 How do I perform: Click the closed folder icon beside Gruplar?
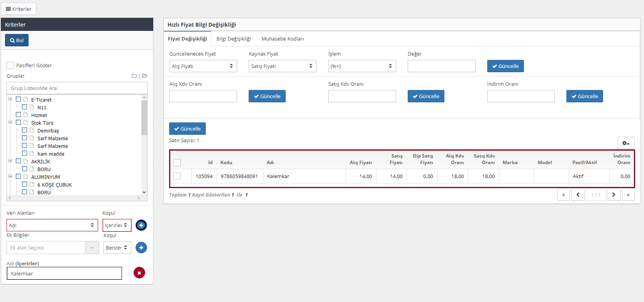point(134,76)
